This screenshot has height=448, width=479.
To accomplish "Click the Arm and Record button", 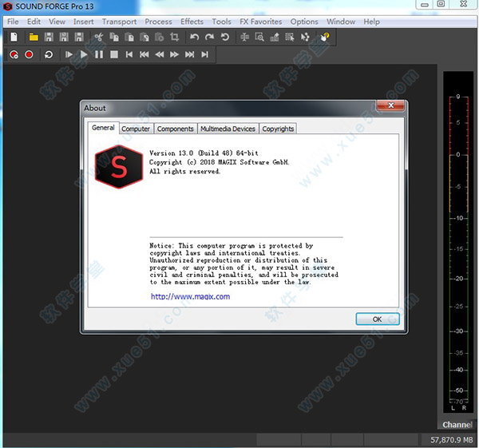I will [x=14, y=54].
